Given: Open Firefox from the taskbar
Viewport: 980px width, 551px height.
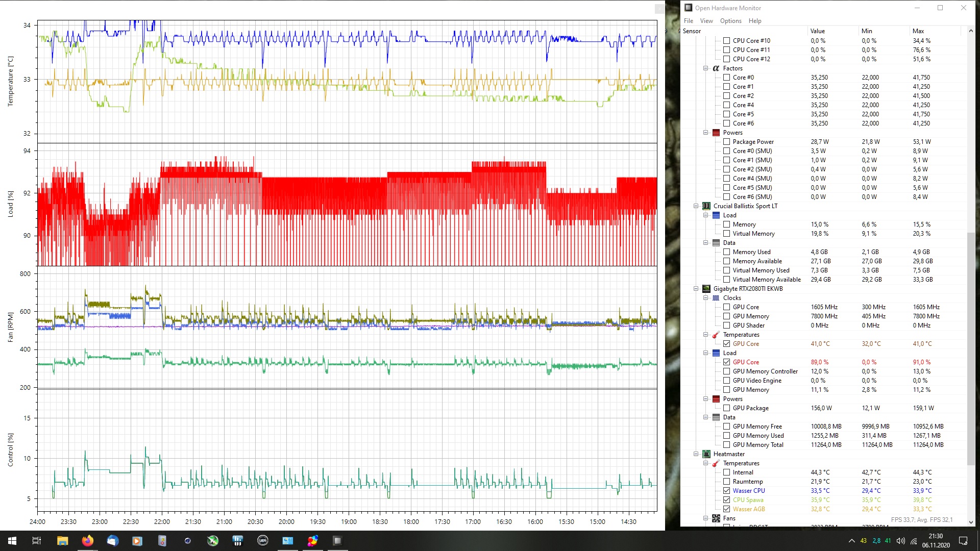Looking at the screenshot, I should [x=88, y=541].
